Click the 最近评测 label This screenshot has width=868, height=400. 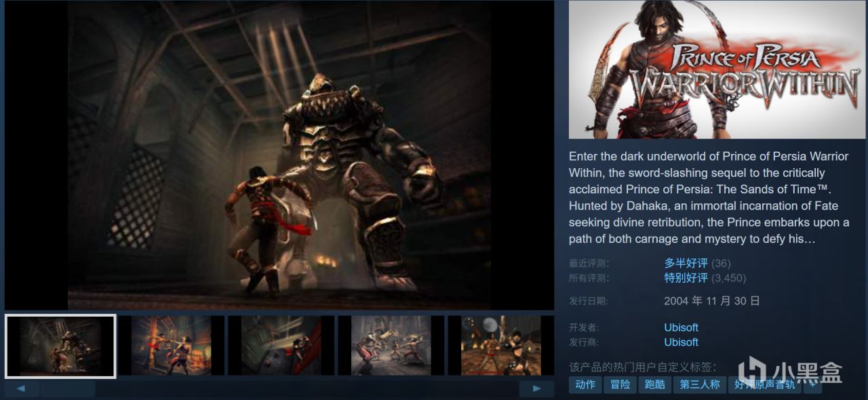point(589,263)
